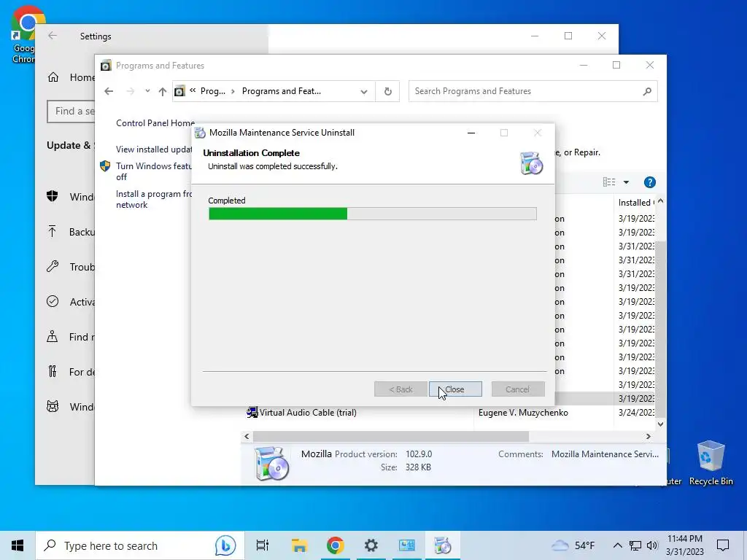Click the up-one-level arrow in Programs and Features
Screen dimensions: 747x560
(163, 91)
